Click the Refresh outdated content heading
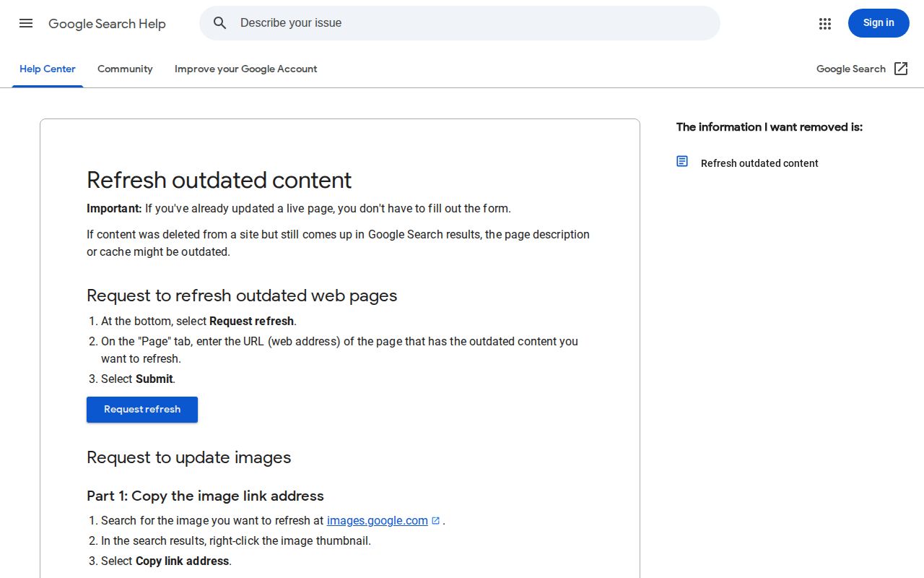The height and width of the screenshot is (578, 924). 219,180
